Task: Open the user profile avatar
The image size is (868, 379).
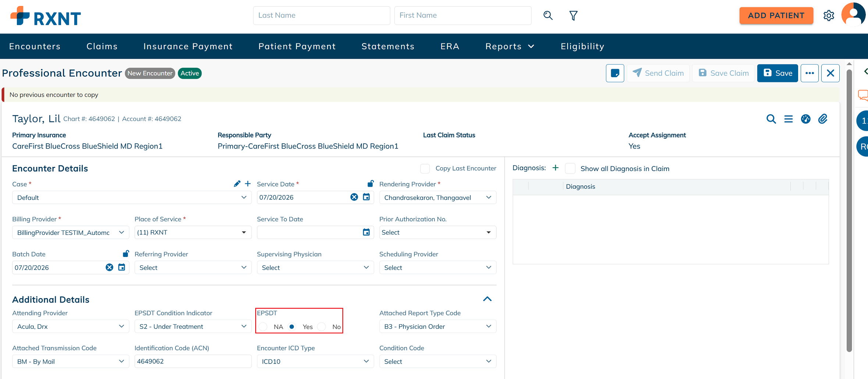Action: (853, 15)
